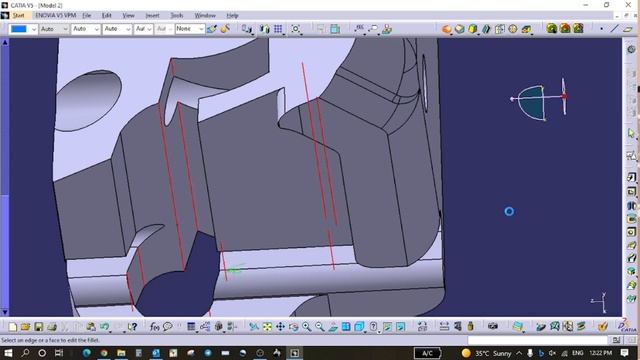This screenshot has height=360, width=640.
Task: Open the Formula f(x) icon
Action: click(x=154, y=327)
